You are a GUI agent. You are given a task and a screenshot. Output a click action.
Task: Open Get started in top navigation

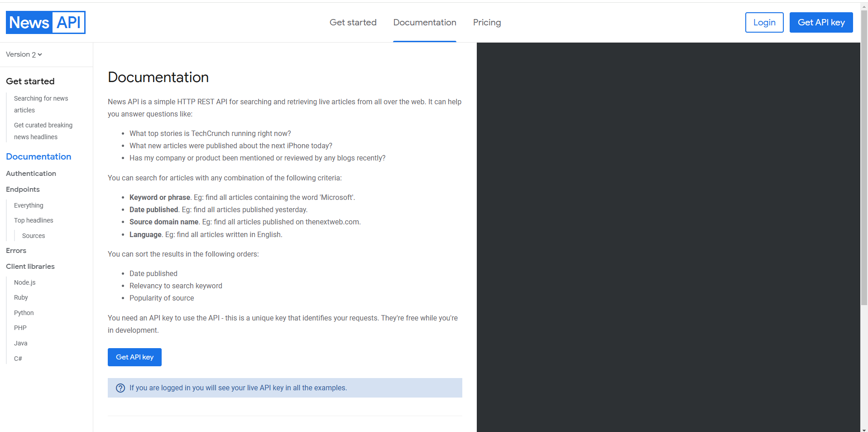[353, 23]
